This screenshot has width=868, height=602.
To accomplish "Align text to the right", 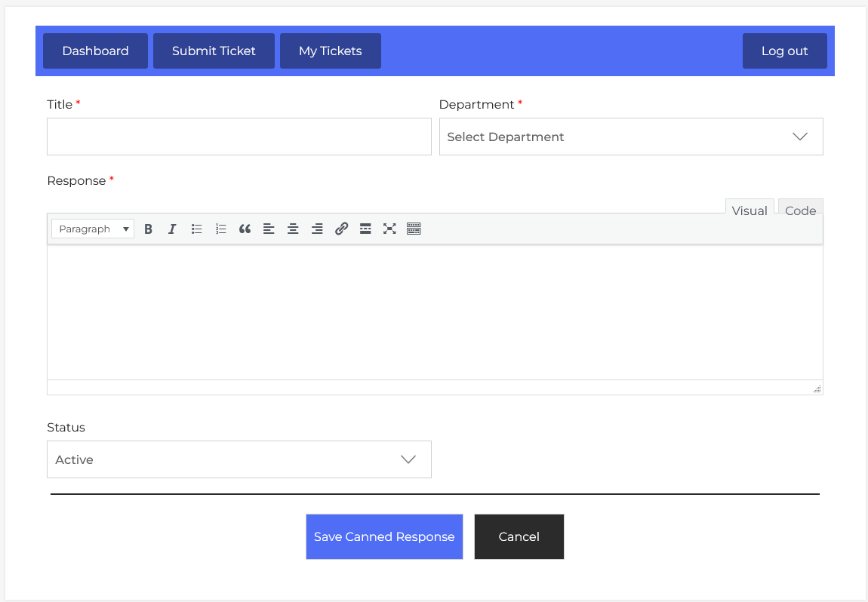I will tap(317, 229).
